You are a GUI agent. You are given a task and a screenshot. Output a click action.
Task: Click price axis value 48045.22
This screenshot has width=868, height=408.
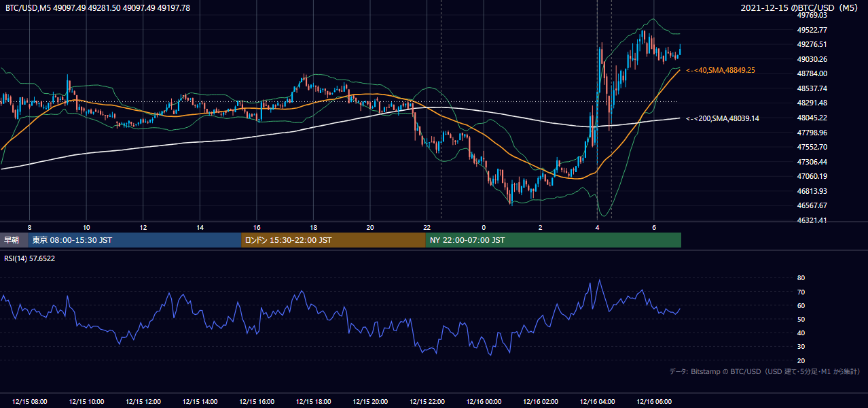(x=812, y=118)
